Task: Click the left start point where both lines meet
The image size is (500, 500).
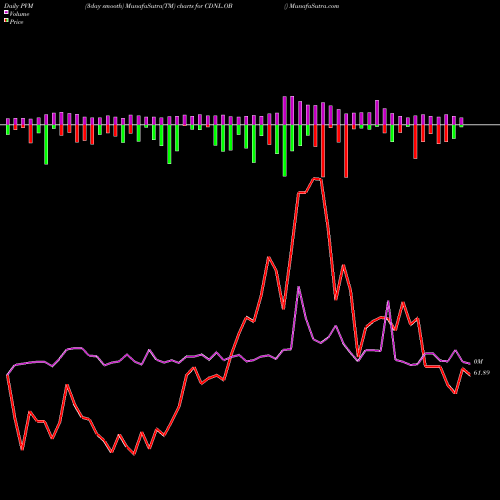Action: tap(7, 375)
